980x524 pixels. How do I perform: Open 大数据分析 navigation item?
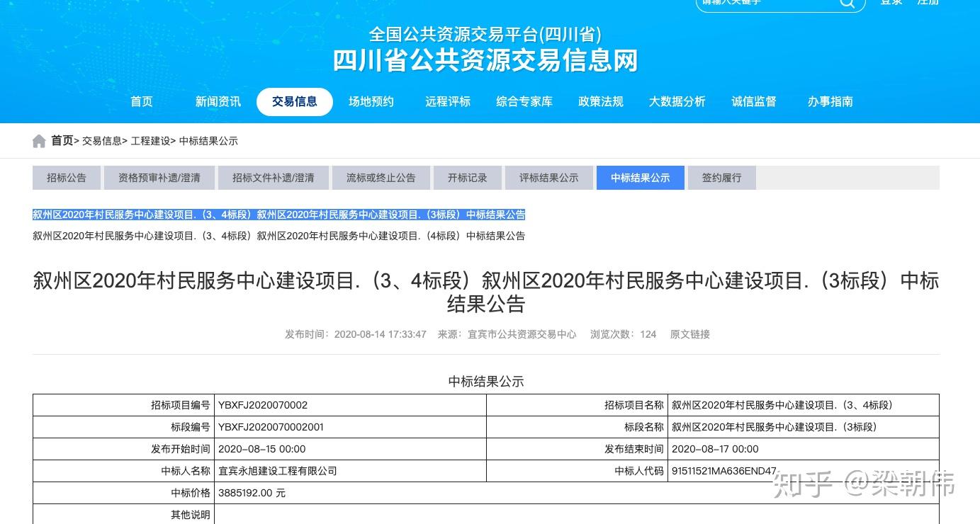point(677,102)
